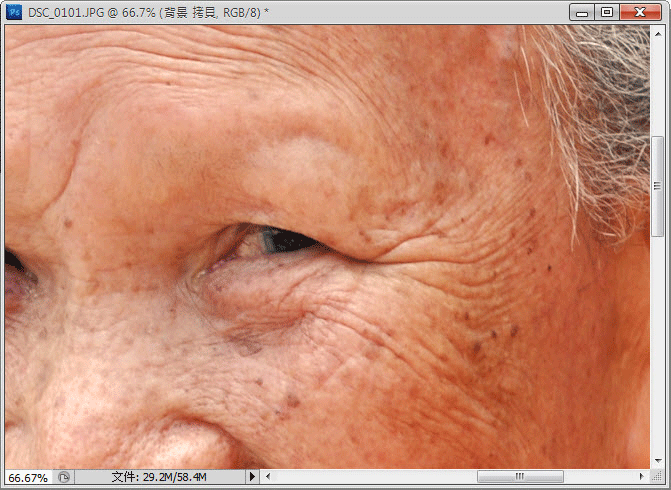Maximize the DSC_0101.JPG document window
This screenshot has height=490, width=671.
(607, 12)
